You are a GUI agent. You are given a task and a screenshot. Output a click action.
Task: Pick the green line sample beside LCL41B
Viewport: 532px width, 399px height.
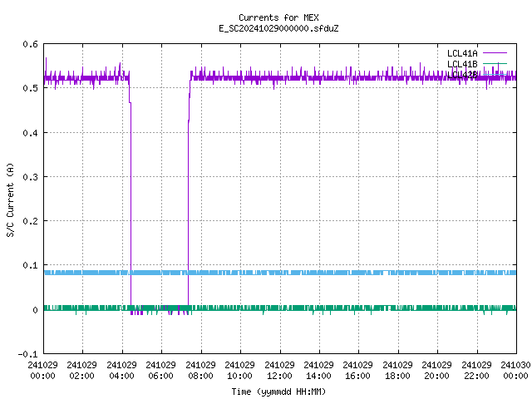pos(495,63)
